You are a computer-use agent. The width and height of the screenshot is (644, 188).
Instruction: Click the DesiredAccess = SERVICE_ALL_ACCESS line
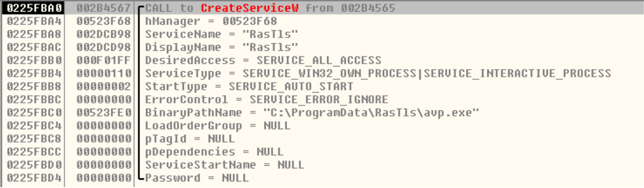[x=263, y=60]
